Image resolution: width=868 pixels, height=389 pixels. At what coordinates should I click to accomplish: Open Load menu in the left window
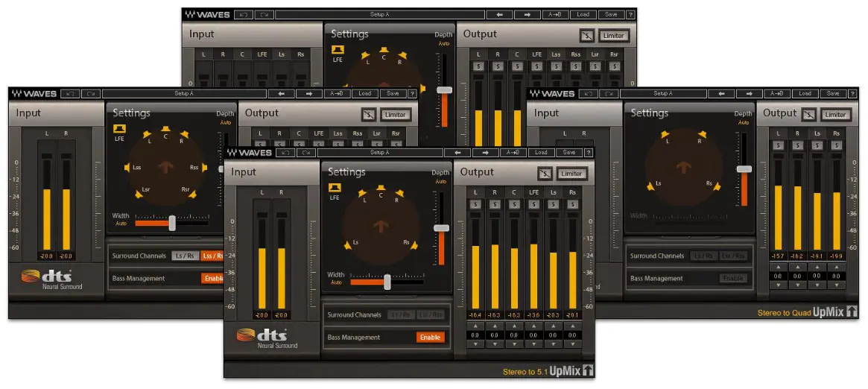(364, 93)
